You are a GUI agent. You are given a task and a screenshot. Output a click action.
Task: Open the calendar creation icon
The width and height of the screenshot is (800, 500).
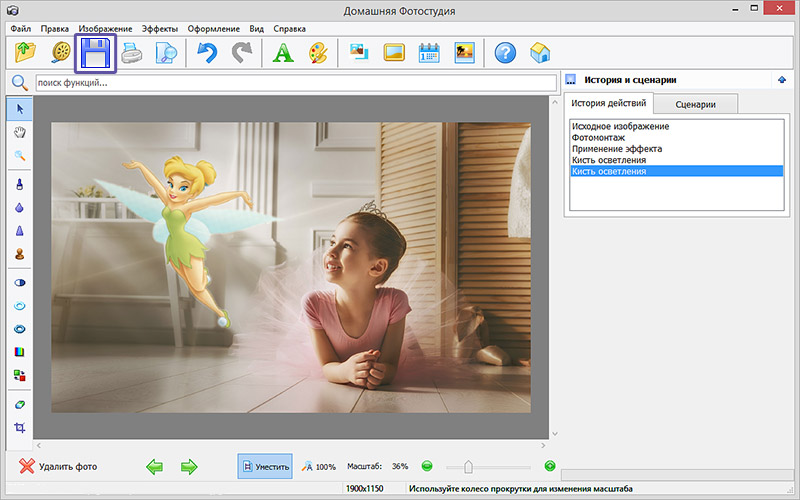click(429, 53)
